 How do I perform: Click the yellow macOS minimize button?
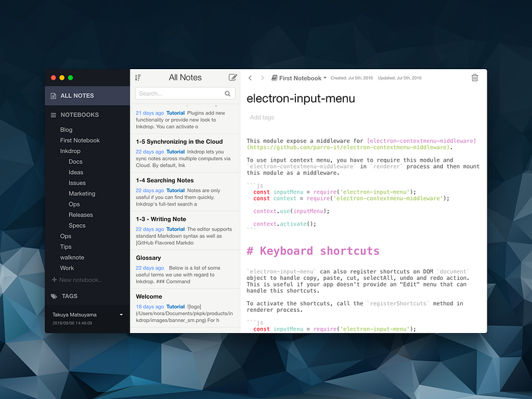click(x=62, y=78)
